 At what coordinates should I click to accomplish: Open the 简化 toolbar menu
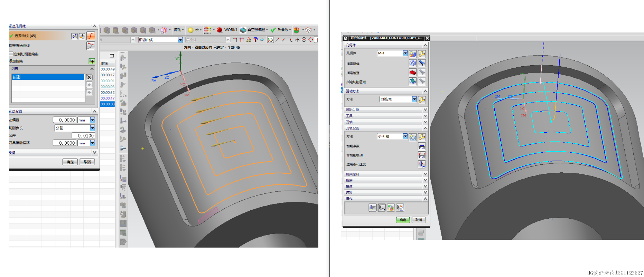coord(179,30)
